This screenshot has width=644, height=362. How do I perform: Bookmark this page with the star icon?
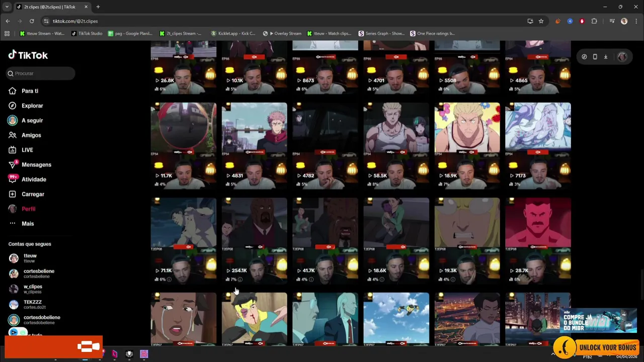coord(541,21)
